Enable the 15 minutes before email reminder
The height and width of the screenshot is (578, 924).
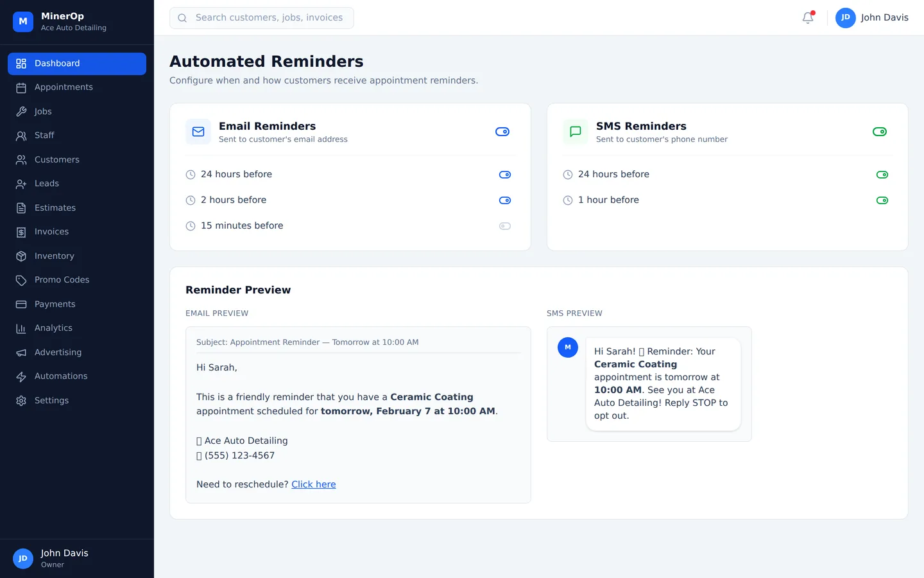(x=505, y=226)
